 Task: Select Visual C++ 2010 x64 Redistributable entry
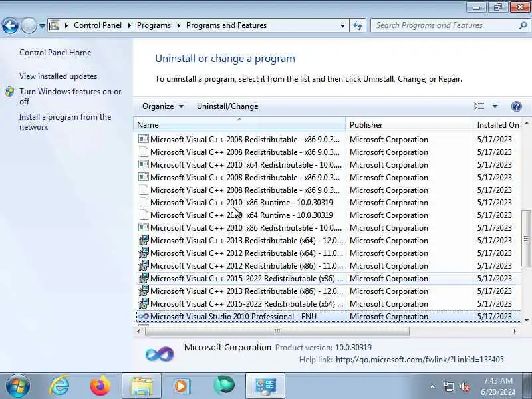coord(328,165)
